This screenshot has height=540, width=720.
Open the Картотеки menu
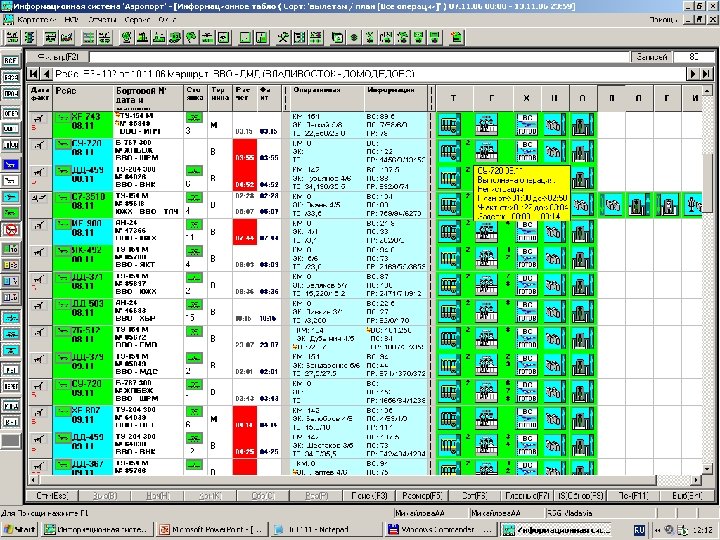pos(37,20)
